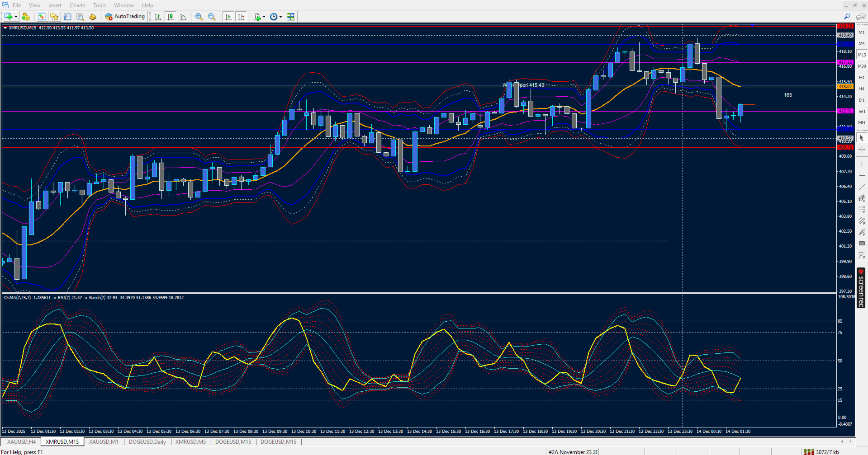Draw a trendline with the Trendline tool
Viewport: 868px width, 455px height.
(x=862, y=187)
